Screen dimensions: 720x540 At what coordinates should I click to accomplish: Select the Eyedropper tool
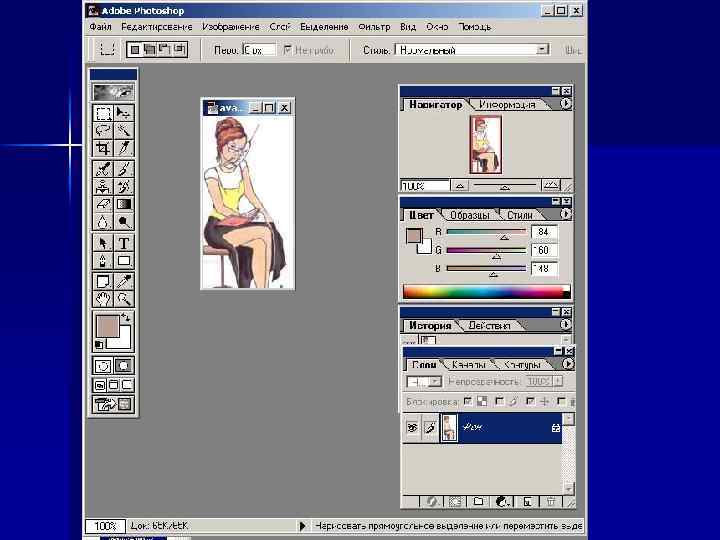click(123, 281)
